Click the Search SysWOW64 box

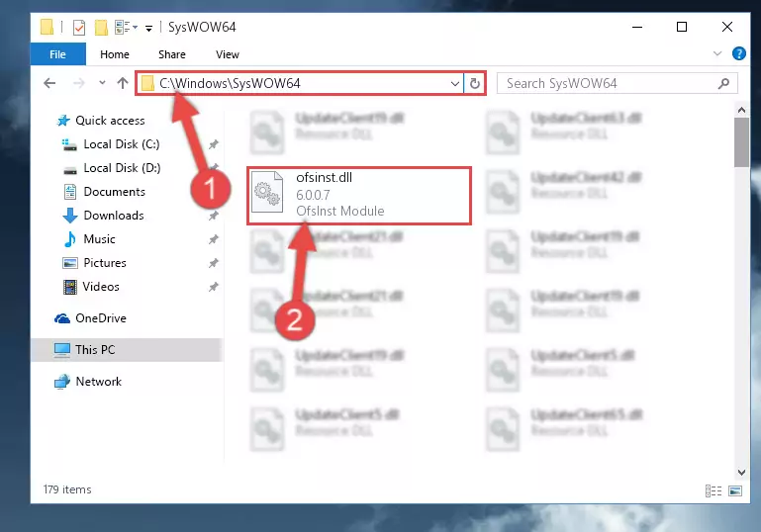point(617,83)
